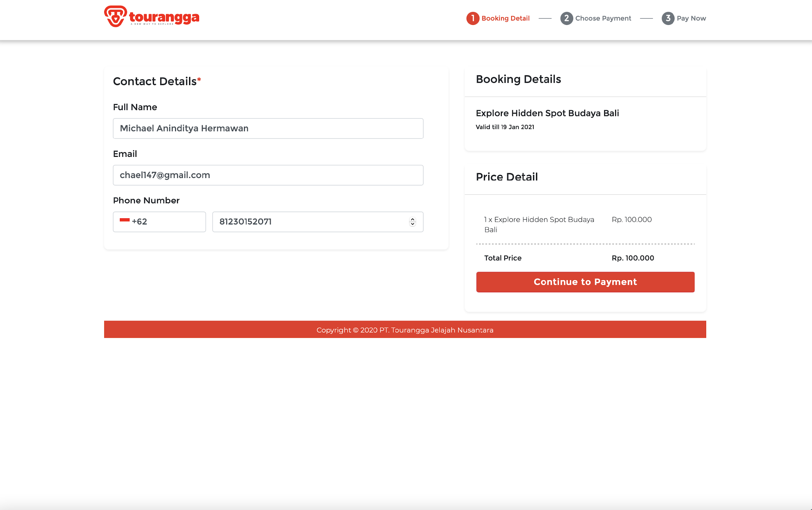812x510 pixels.
Task: Click the Explore Hidden Spot Budaya Bali title
Action: (547, 113)
